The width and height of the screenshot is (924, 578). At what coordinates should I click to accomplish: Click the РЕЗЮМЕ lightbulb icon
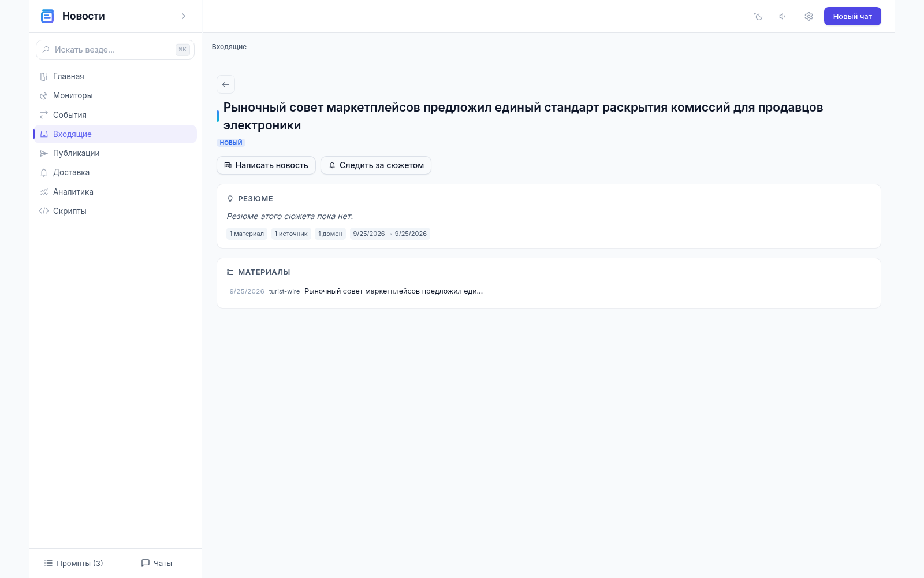230,199
